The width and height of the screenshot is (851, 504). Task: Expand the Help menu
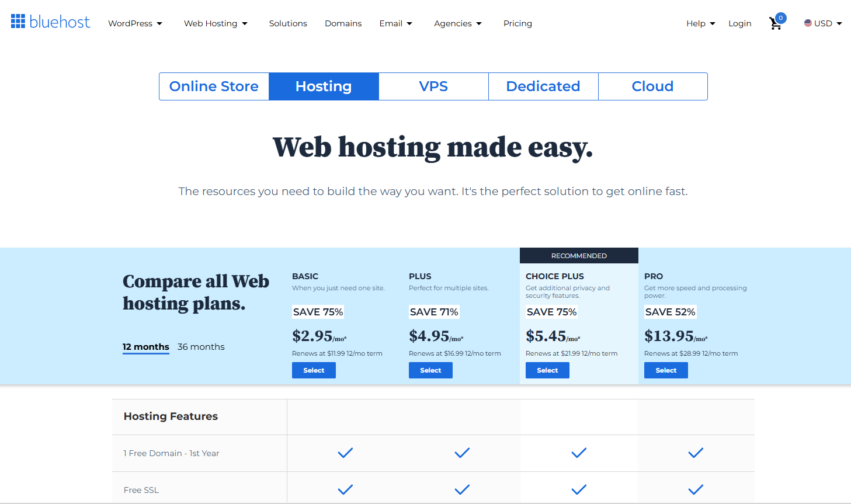pyautogui.click(x=700, y=23)
